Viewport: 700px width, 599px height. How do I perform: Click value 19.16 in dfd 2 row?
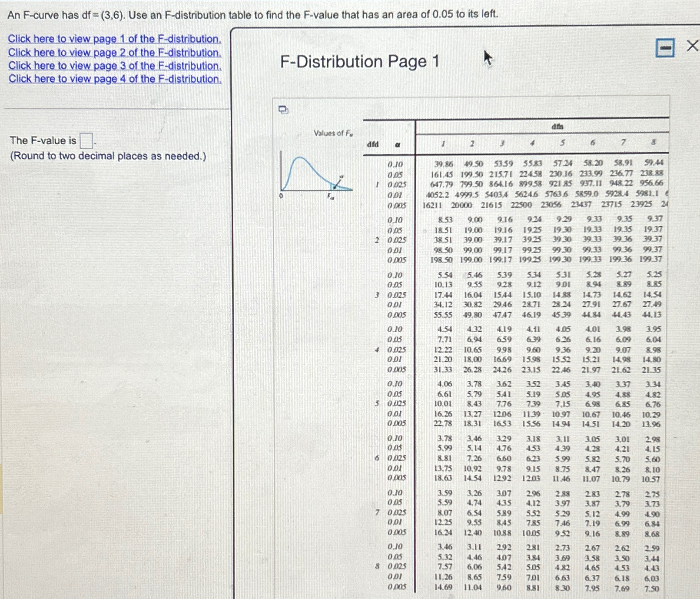coord(503,230)
